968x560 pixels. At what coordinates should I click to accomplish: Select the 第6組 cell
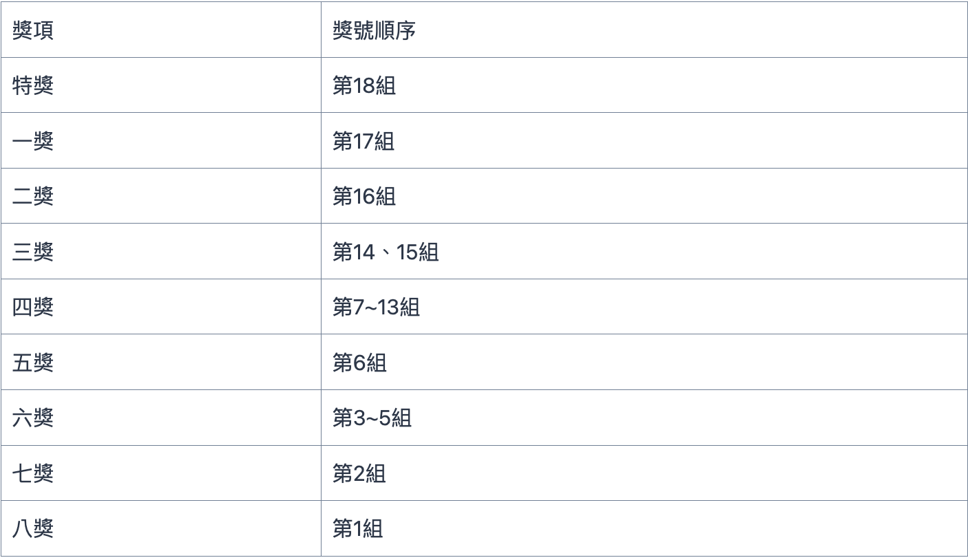click(x=644, y=362)
